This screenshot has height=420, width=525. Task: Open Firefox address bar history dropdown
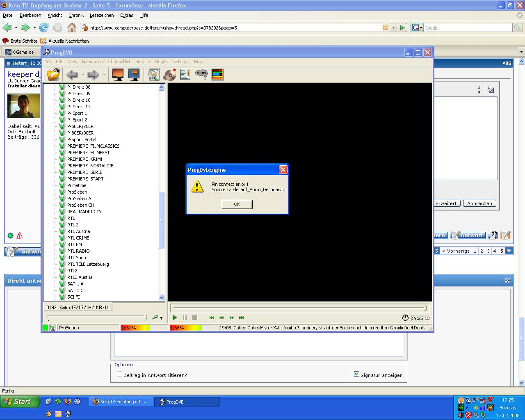pos(393,27)
